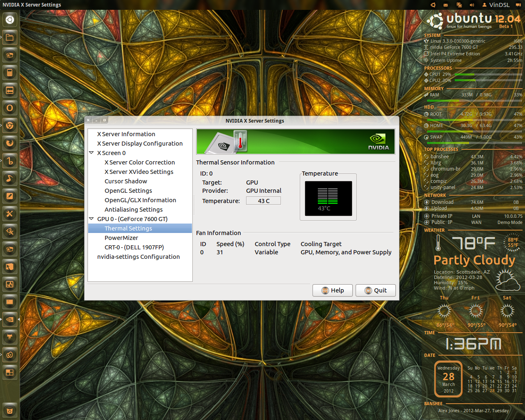Screen dimensions: 525x420
Task: Open the Banshee media player launcher icon
Action: click(x=10, y=161)
